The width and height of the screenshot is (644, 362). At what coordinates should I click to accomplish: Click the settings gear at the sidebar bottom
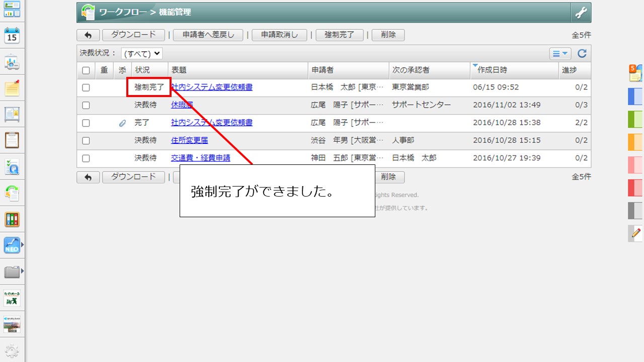pyautogui.click(x=13, y=350)
